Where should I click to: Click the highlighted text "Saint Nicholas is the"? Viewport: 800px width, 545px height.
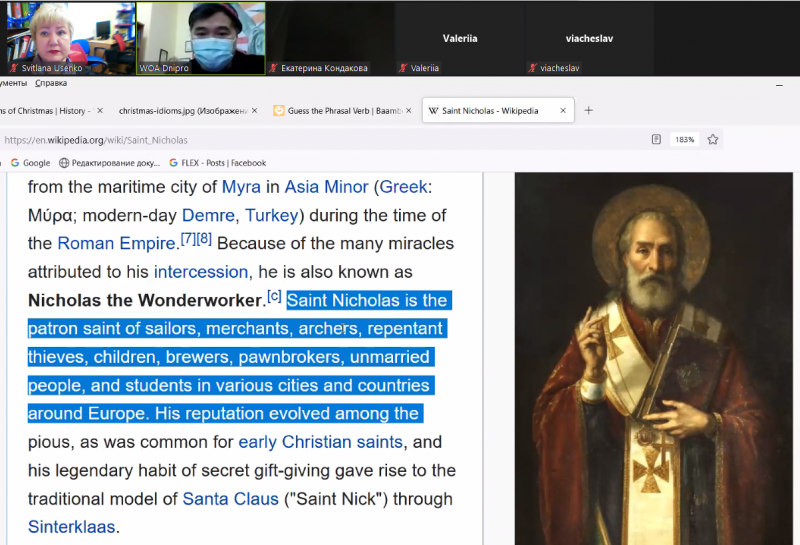coord(367,300)
